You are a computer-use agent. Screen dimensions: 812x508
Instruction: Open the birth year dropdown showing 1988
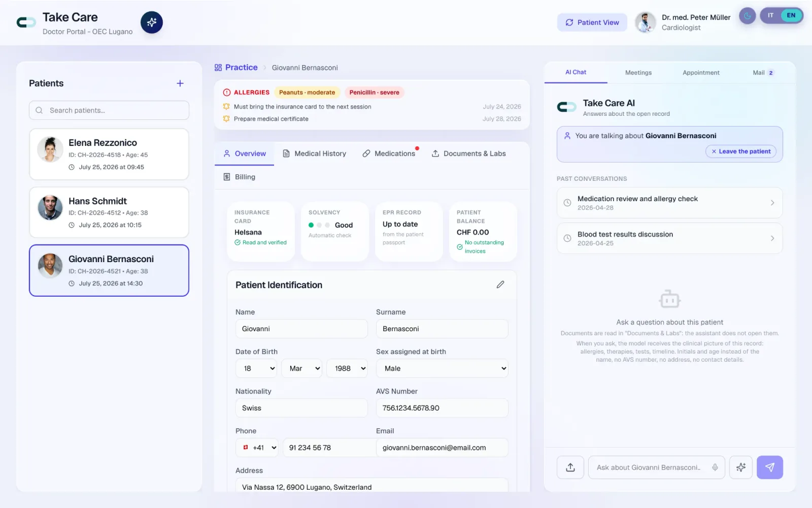point(347,368)
